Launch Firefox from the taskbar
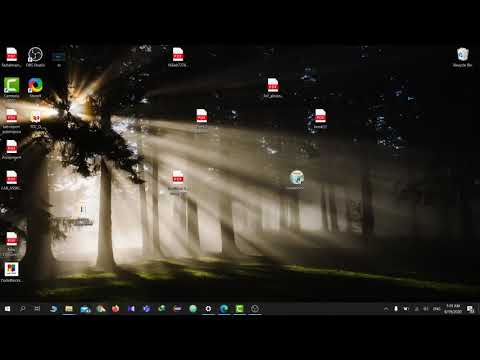 coord(116,309)
